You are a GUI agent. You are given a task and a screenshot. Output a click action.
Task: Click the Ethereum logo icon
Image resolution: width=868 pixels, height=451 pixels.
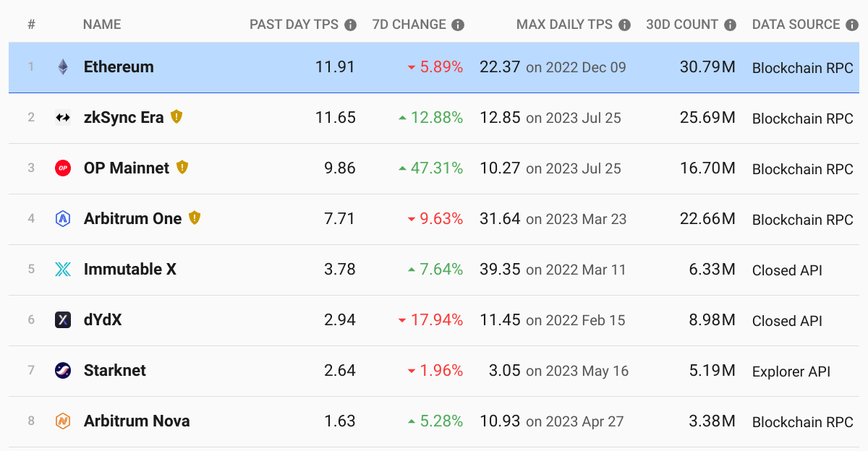point(63,67)
